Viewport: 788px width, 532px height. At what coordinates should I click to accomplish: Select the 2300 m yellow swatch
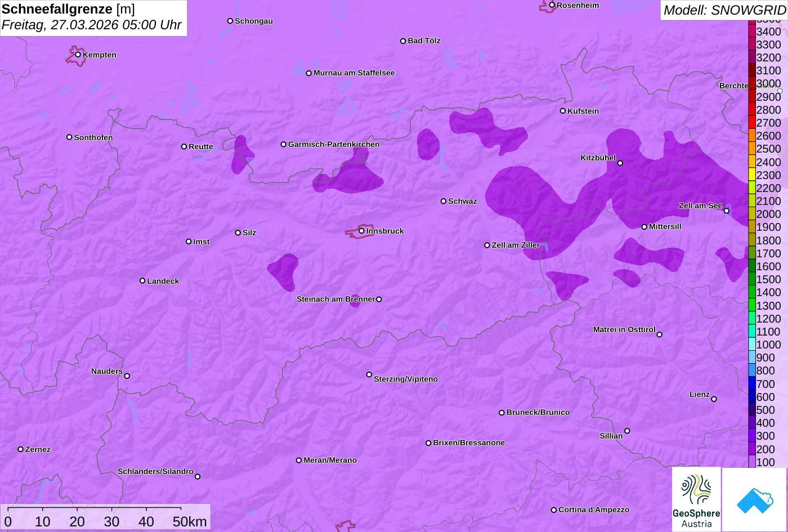752,175
